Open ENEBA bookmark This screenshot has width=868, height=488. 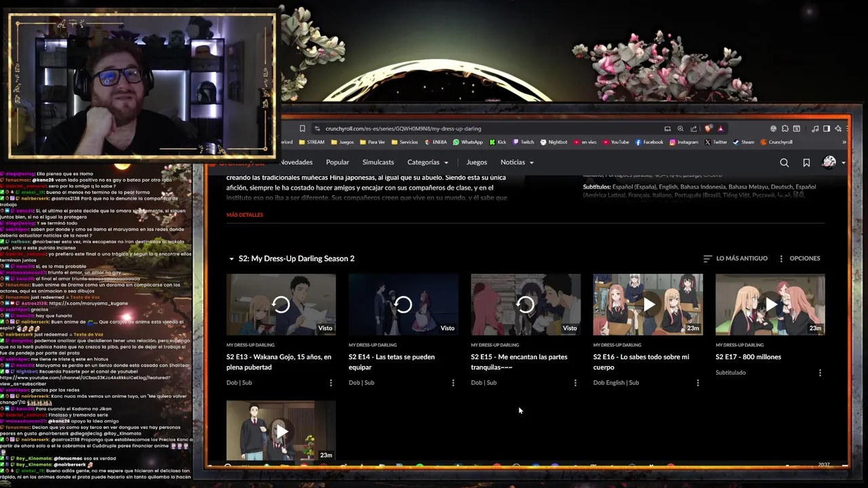coord(435,142)
